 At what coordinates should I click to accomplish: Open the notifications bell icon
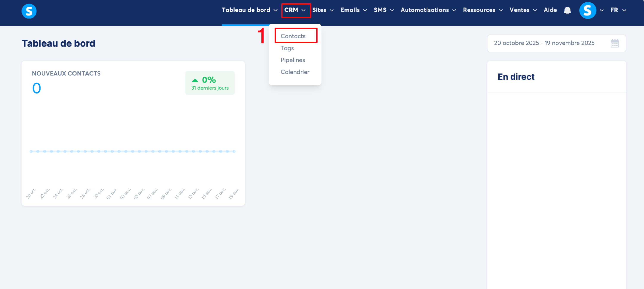567,10
